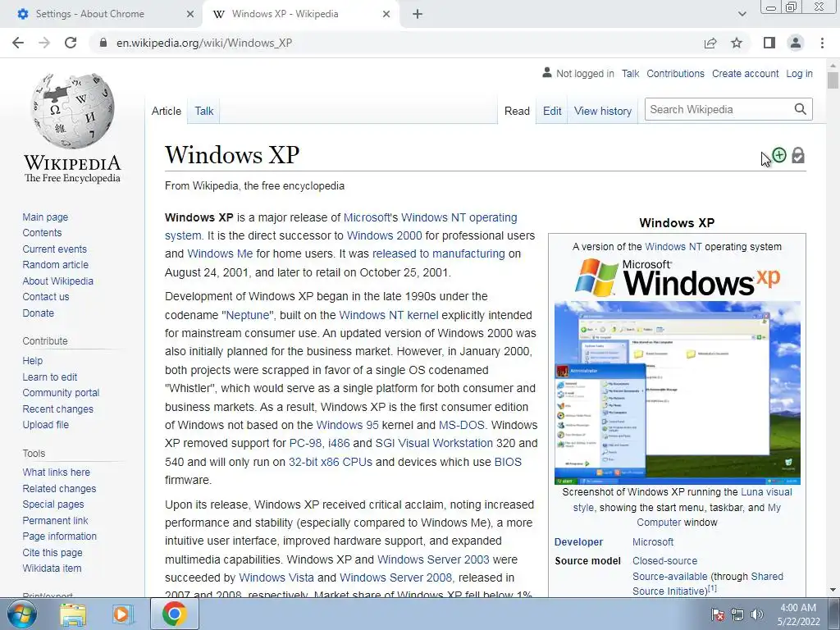
Task: Click What links here under Tools
Action: coord(57,472)
